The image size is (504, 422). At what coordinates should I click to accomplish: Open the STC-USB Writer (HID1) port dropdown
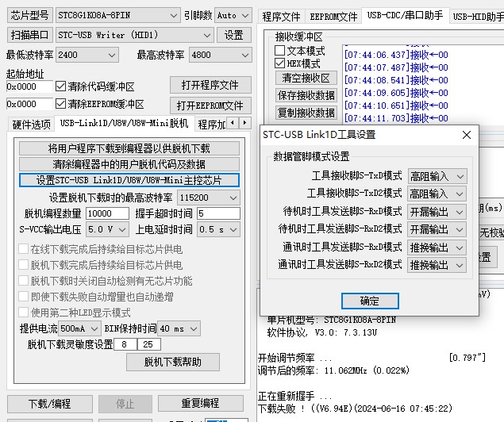click(135, 35)
